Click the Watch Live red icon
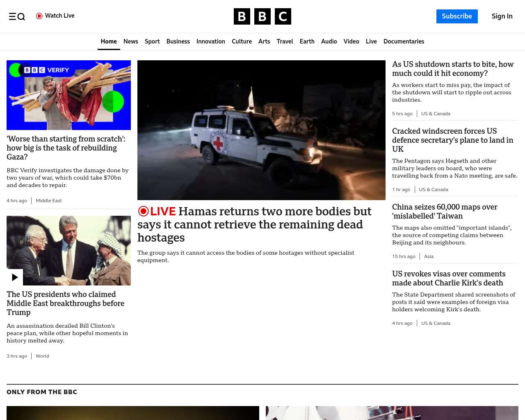The image size is (525, 420). pos(39,16)
